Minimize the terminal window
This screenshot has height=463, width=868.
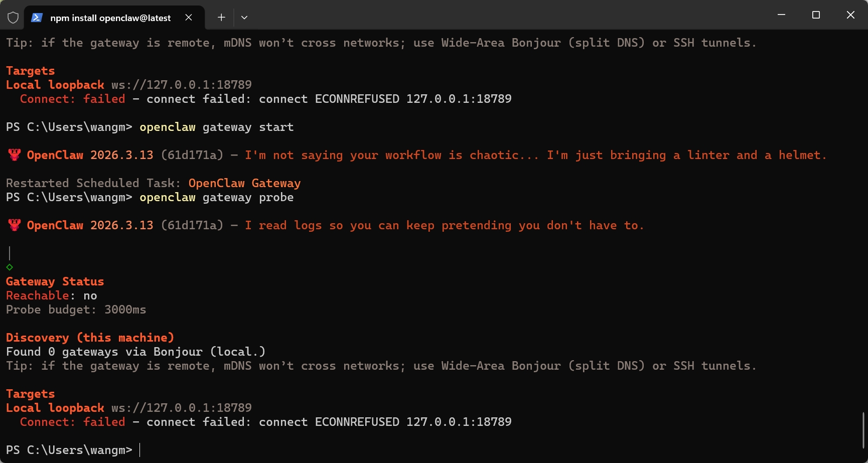781,15
